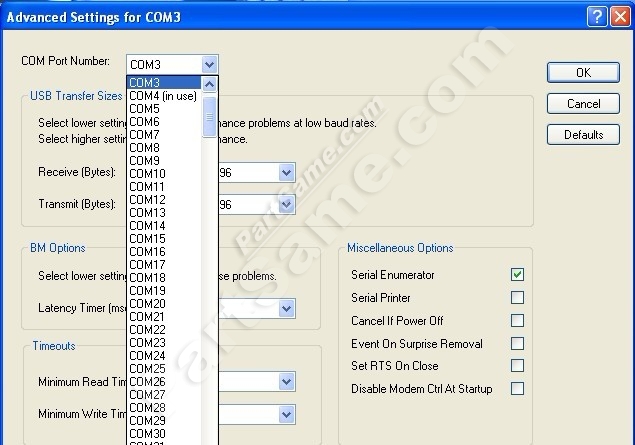Pick COM29 from the port list

(164, 420)
